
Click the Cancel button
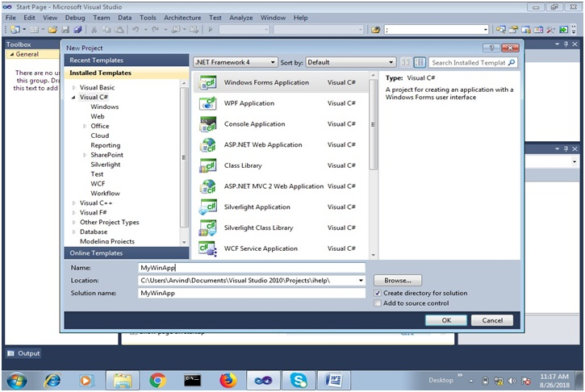(492, 320)
